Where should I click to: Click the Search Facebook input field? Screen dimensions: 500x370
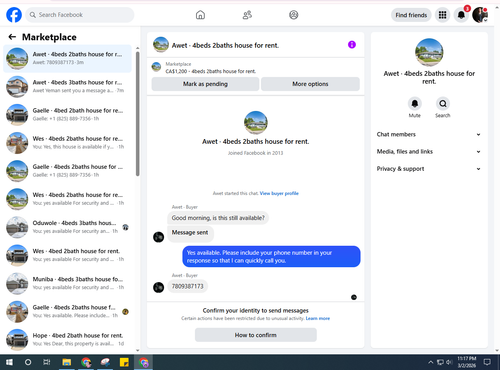(x=80, y=15)
